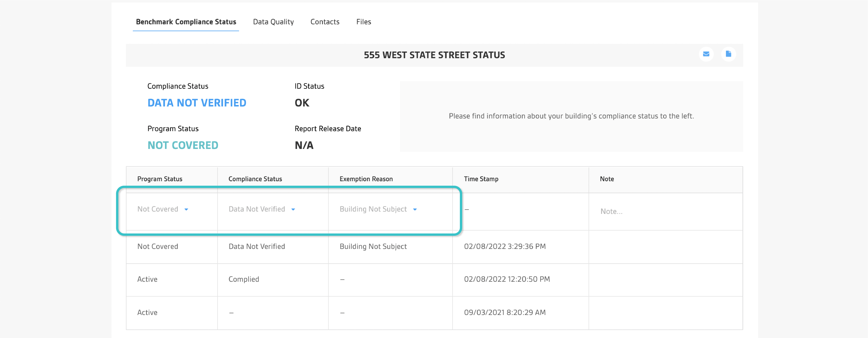Open the Benchmark Compliance Status tab
This screenshot has height=338, width=868.
pyautogui.click(x=186, y=22)
